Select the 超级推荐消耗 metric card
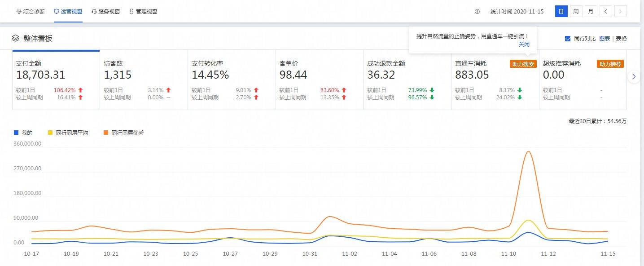Screen dimensions: 644x266 [583, 80]
